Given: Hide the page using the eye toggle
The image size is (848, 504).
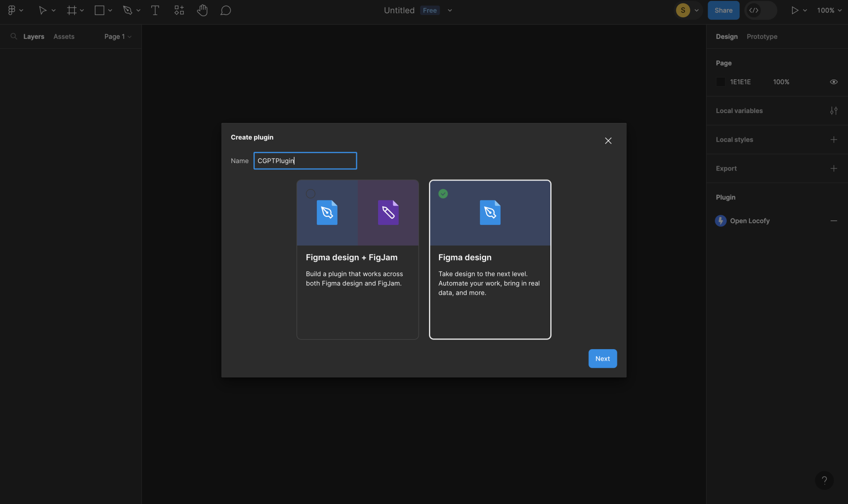Looking at the screenshot, I should [834, 82].
